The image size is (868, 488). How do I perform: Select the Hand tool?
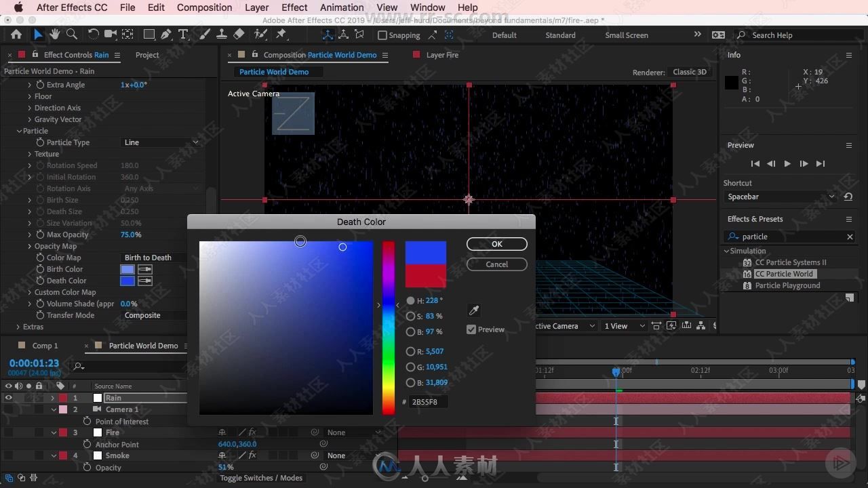click(x=55, y=35)
